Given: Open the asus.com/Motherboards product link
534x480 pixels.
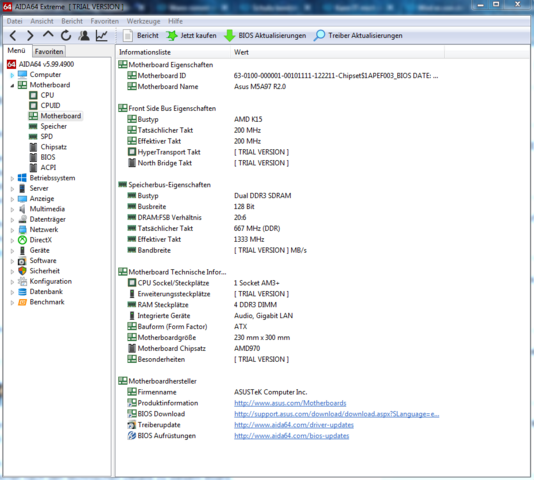Looking at the screenshot, I should pos(290,403).
